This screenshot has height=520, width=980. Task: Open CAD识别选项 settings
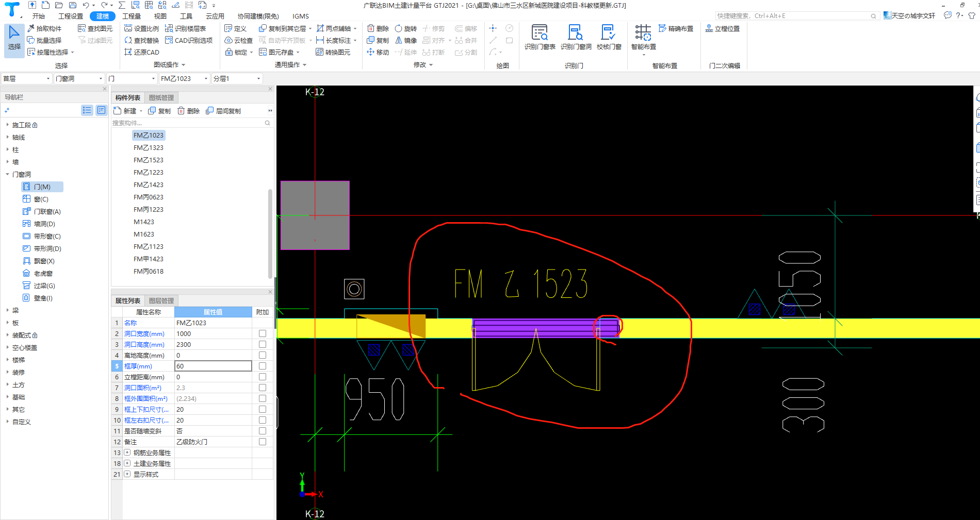[x=189, y=40]
